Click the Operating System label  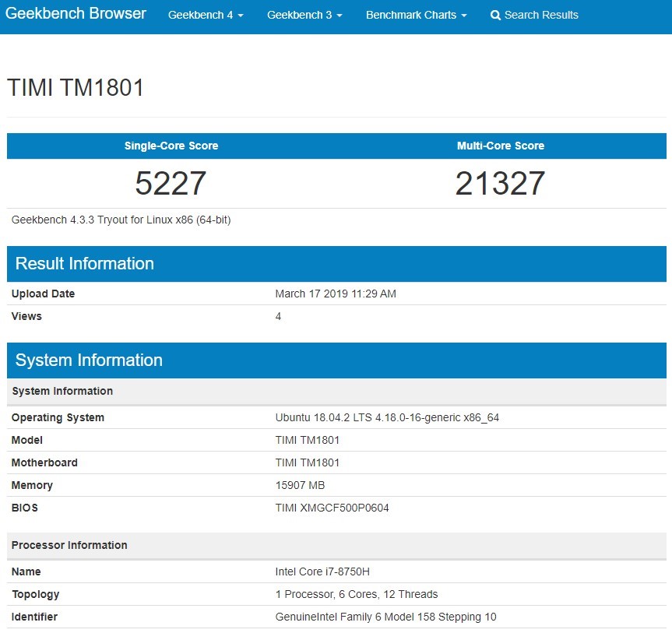pyautogui.click(x=58, y=417)
